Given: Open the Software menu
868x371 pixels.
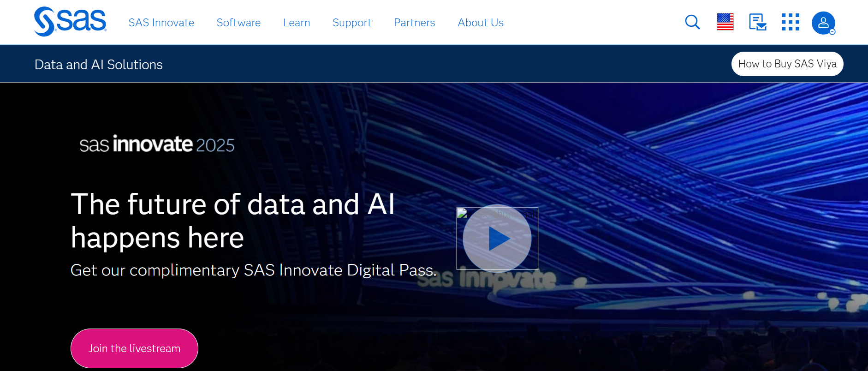Looking at the screenshot, I should pos(238,23).
